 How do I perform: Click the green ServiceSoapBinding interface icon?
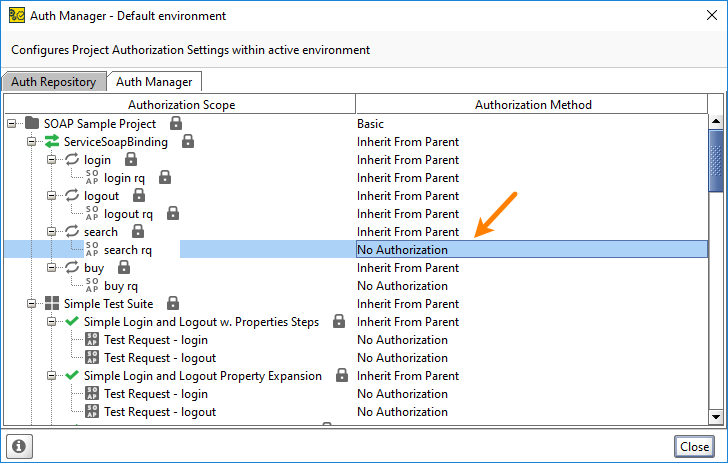point(52,141)
